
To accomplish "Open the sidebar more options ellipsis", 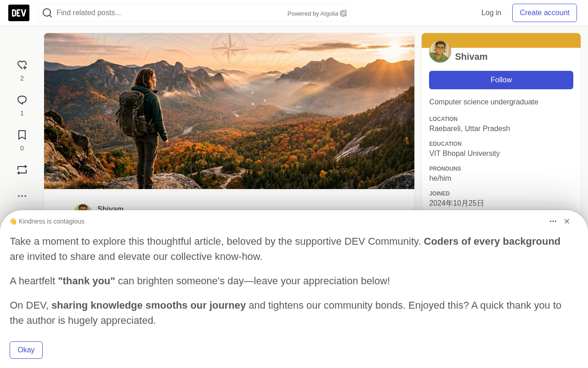I will pos(22,196).
